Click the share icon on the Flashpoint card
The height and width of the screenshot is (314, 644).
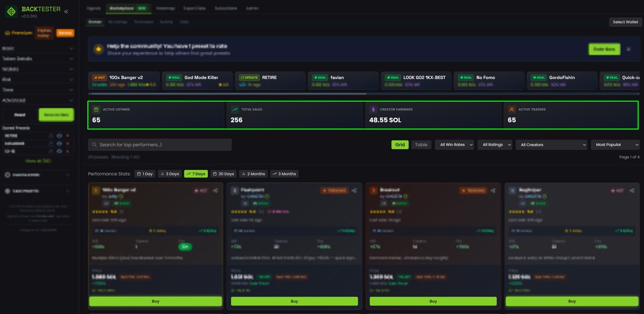354,190
